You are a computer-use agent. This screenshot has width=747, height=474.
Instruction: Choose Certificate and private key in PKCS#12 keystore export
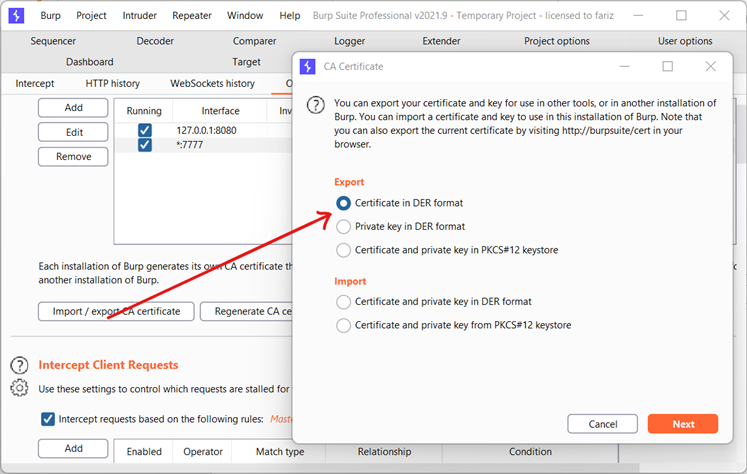(x=343, y=250)
